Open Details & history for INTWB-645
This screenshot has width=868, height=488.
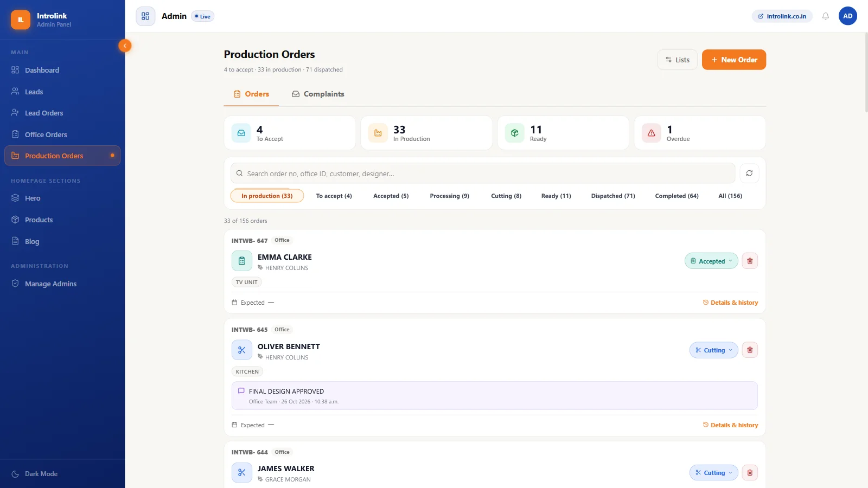coord(731,425)
